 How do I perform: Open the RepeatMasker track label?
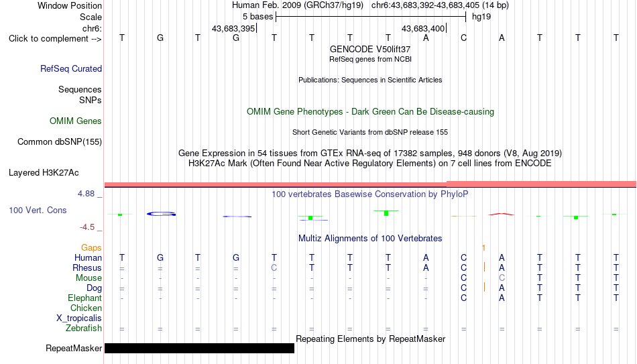pos(74,348)
